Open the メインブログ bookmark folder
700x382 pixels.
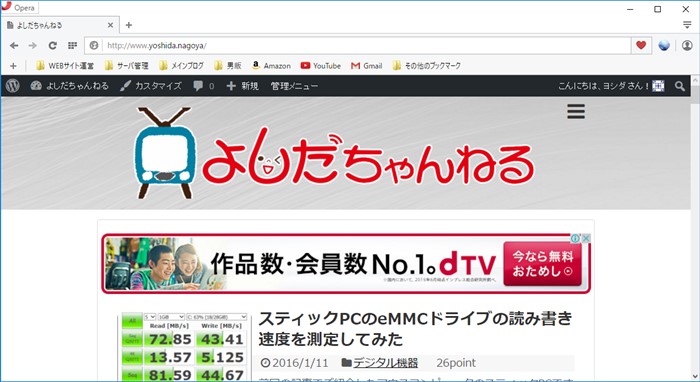point(181,66)
